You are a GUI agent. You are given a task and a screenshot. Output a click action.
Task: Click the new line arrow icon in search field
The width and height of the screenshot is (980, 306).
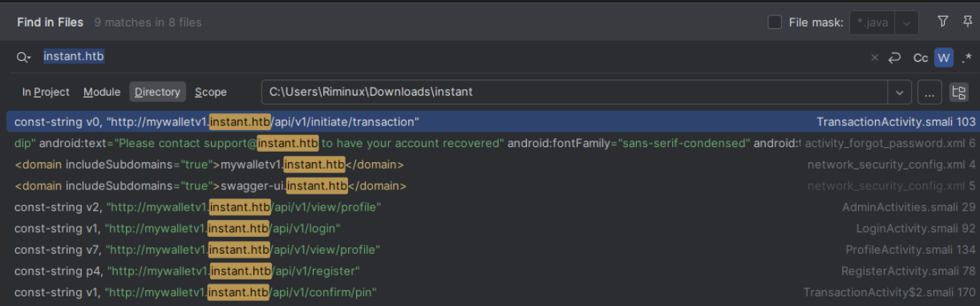click(895, 58)
